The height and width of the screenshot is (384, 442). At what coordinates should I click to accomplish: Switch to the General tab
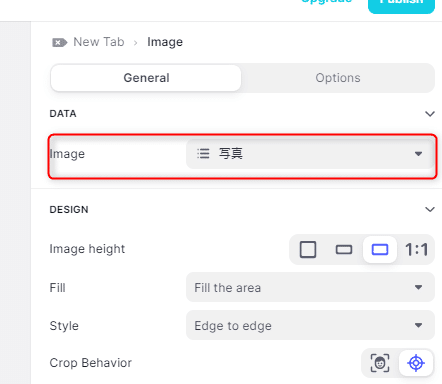point(146,78)
